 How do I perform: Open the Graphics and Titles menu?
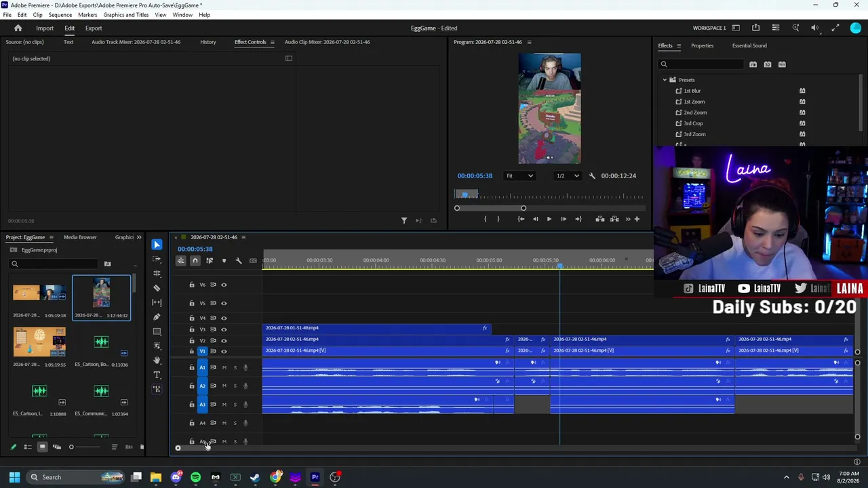[126, 15]
